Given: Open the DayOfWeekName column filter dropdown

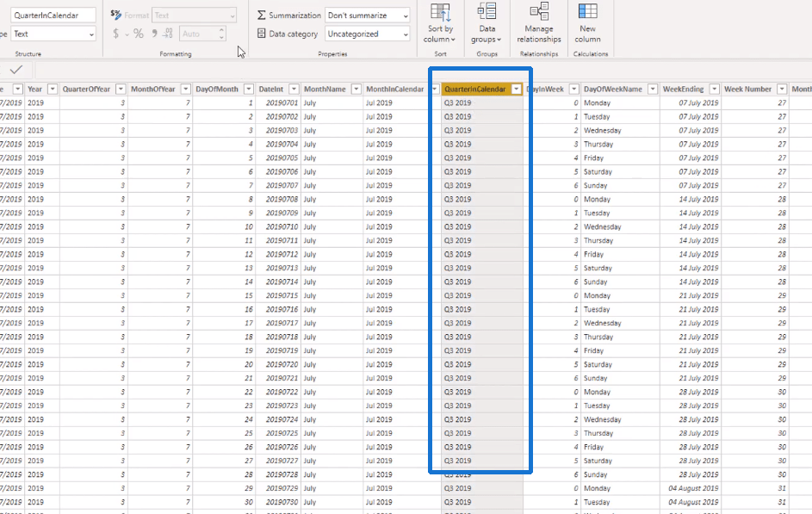Looking at the screenshot, I should [x=653, y=89].
